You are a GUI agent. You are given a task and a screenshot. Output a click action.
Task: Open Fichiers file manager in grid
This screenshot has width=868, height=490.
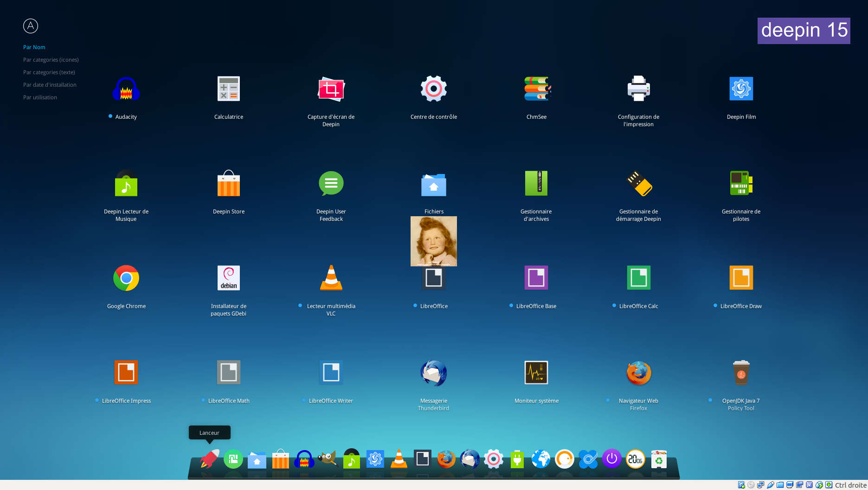click(x=434, y=185)
